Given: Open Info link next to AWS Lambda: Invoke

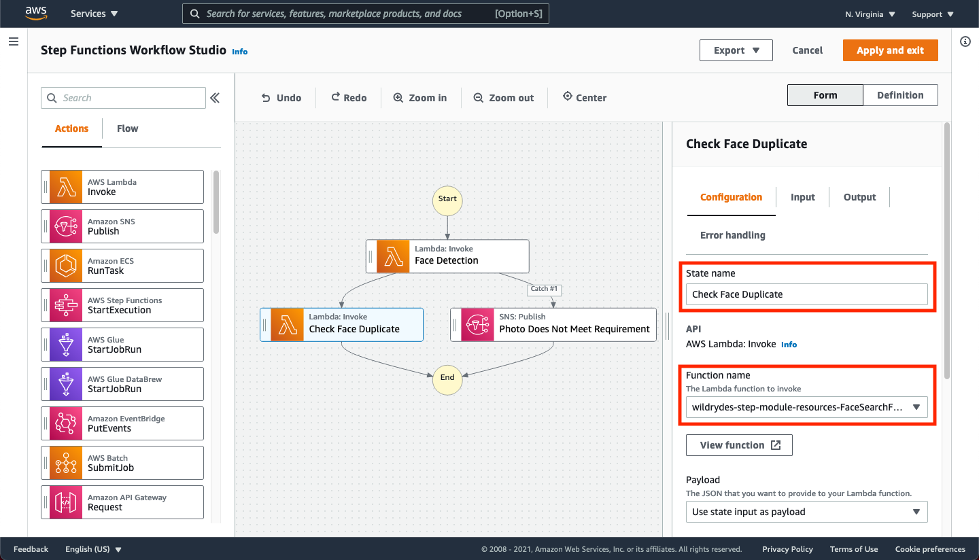Looking at the screenshot, I should 789,345.
